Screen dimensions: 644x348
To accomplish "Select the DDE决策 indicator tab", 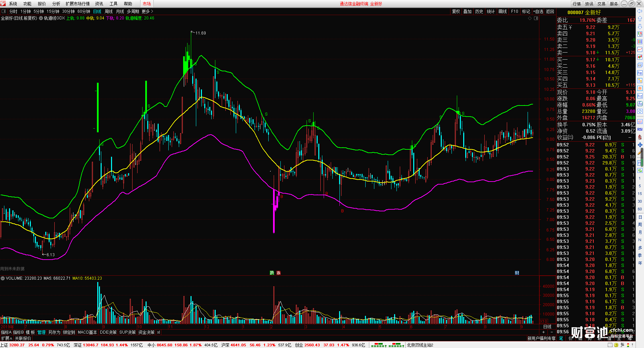I will 108,332.
